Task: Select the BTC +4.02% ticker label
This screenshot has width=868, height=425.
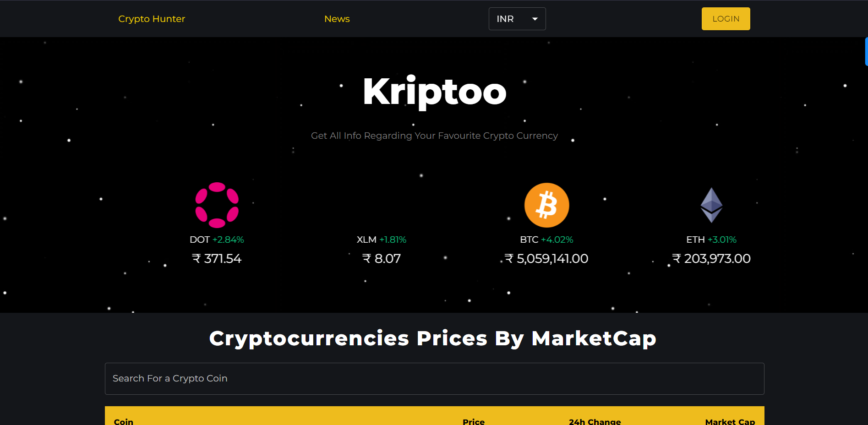Action: click(x=546, y=240)
